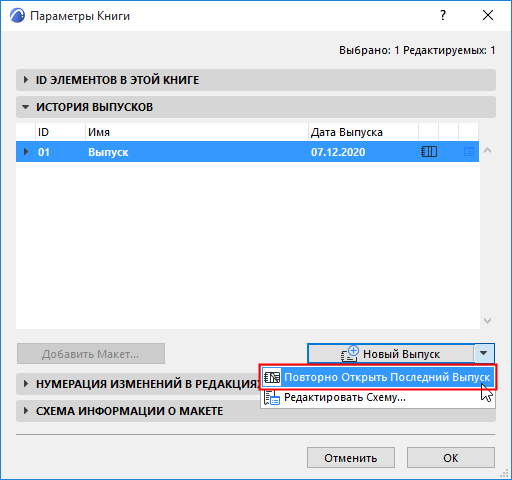Select the Выпуск name cell
This screenshot has height=480, width=512.
[x=108, y=152]
